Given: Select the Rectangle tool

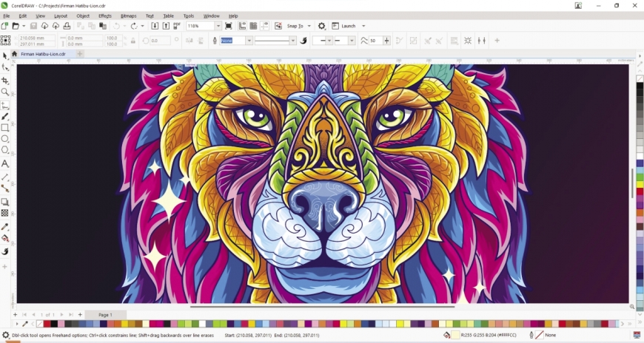Looking at the screenshot, I should point(5,128).
